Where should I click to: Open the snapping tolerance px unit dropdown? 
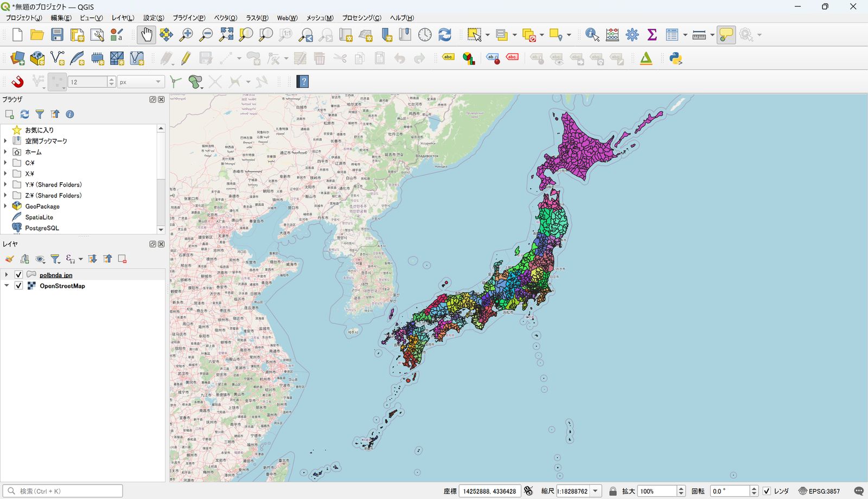[x=141, y=82]
